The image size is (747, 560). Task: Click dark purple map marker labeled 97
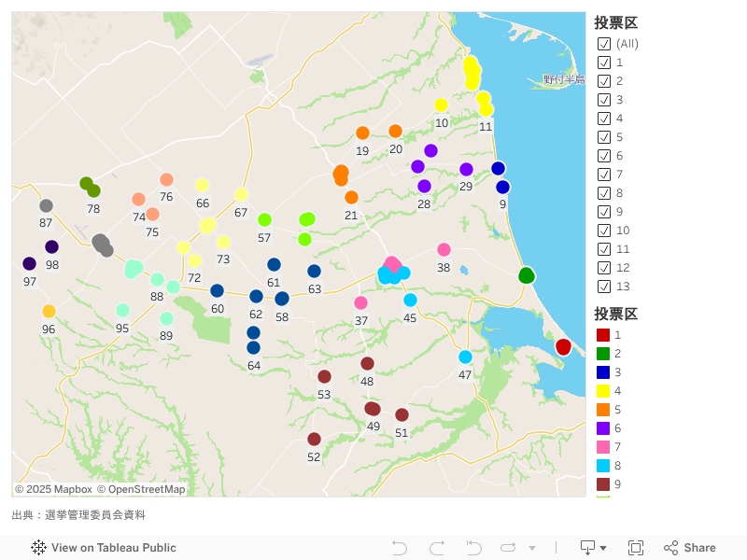[30, 263]
